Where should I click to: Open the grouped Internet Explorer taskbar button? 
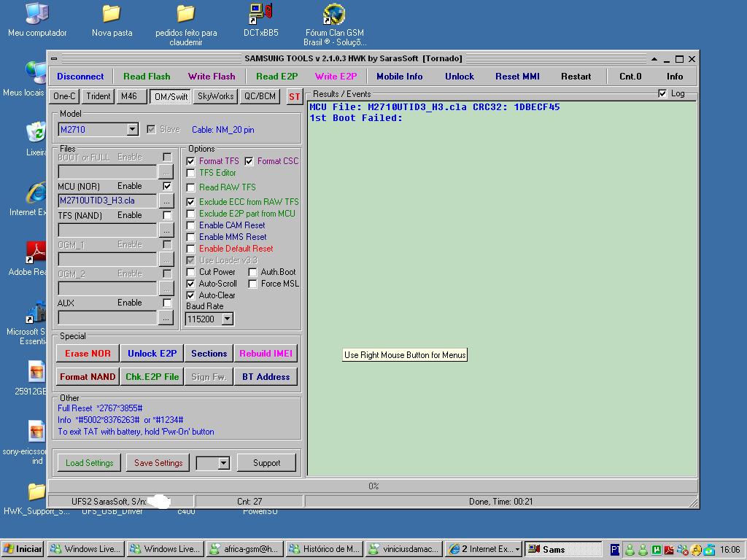484,549
